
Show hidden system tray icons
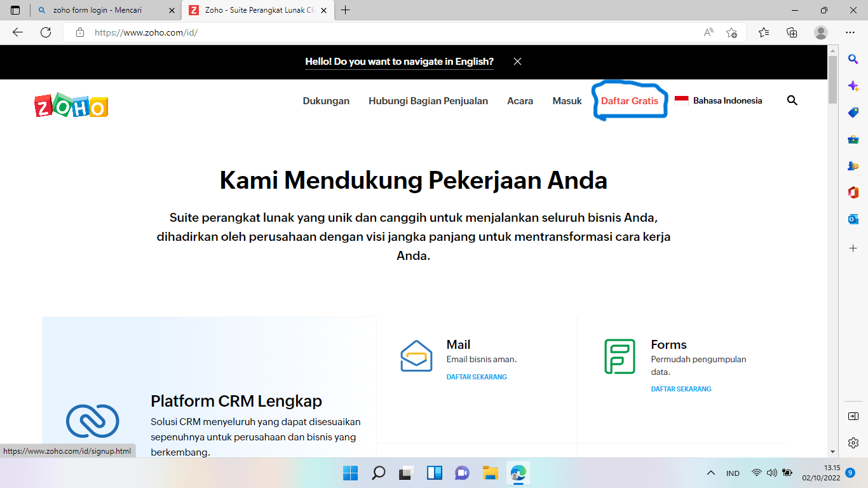tap(711, 473)
